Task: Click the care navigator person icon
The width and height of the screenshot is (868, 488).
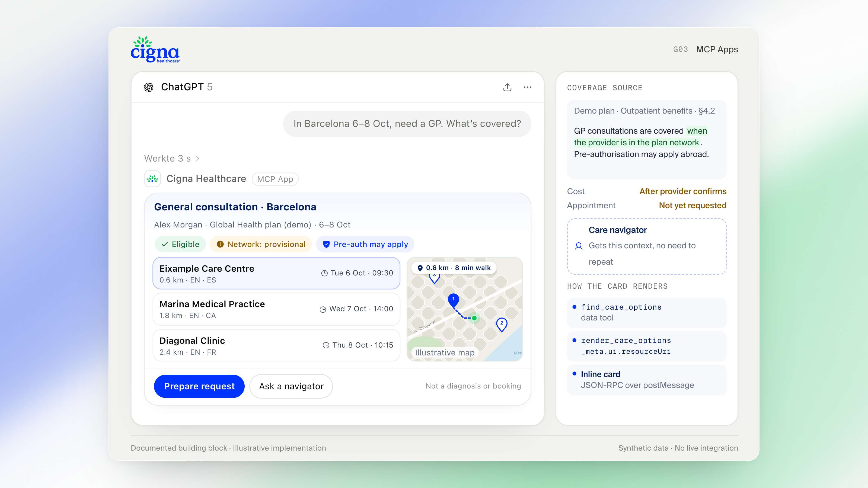Action: [579, 246]
